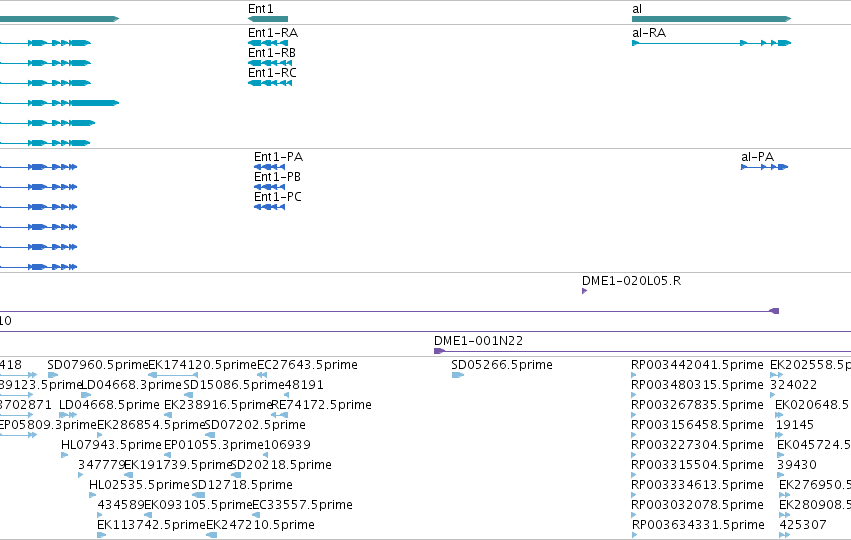Screen dimensions: 851x540
Task: Click the EK247210.5prime label
Action: coord(261,525)
